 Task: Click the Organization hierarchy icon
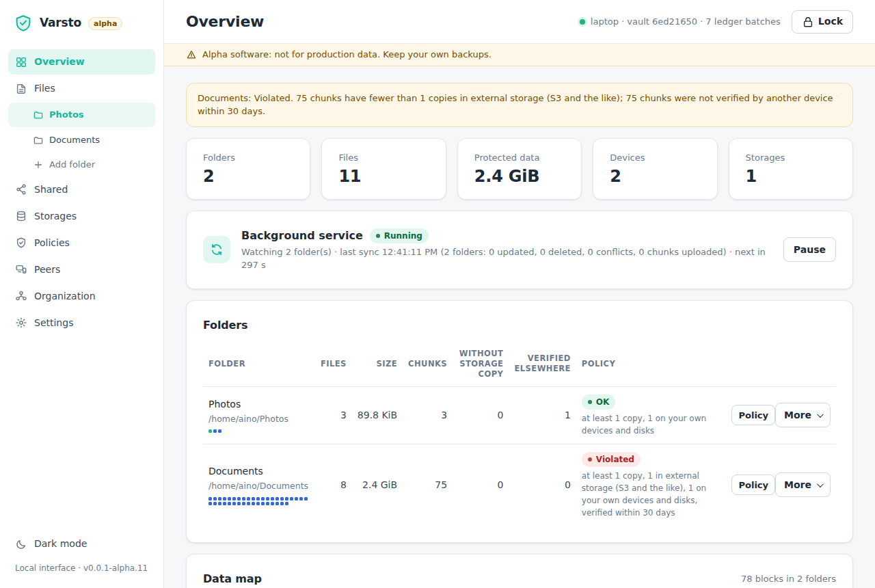pyautogui.click(x=21, y=296)
